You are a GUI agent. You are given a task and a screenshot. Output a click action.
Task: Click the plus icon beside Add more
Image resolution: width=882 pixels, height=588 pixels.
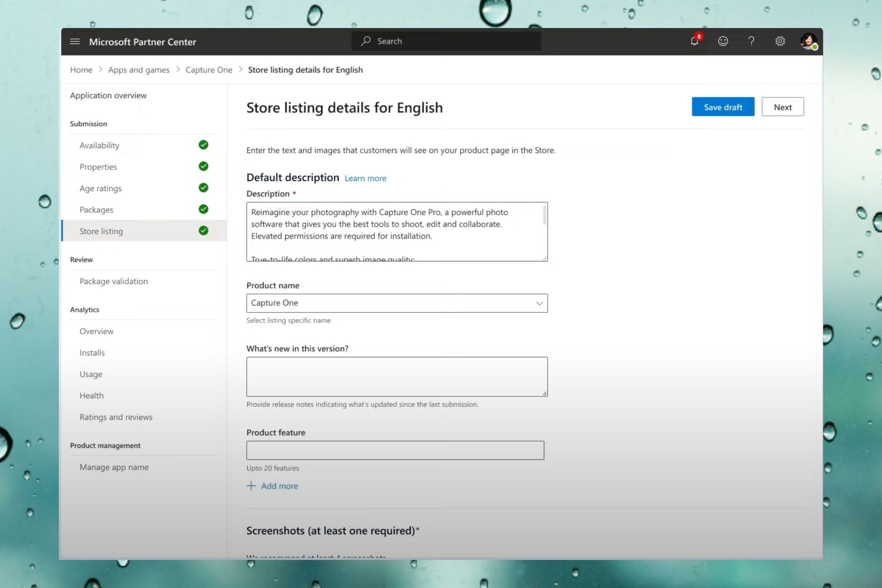click(x=251, y=486)
